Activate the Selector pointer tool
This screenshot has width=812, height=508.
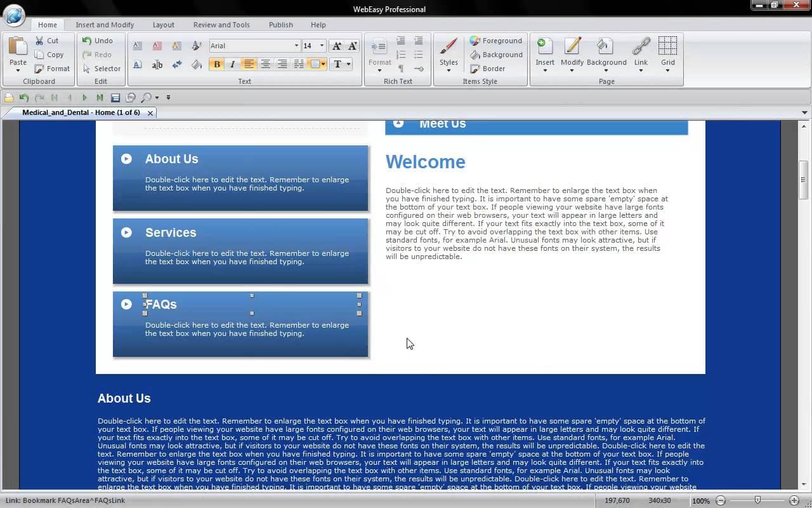click(x=87, y=69)
